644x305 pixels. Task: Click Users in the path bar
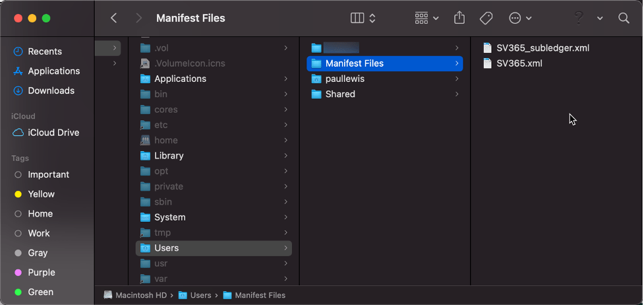point(200,295)
